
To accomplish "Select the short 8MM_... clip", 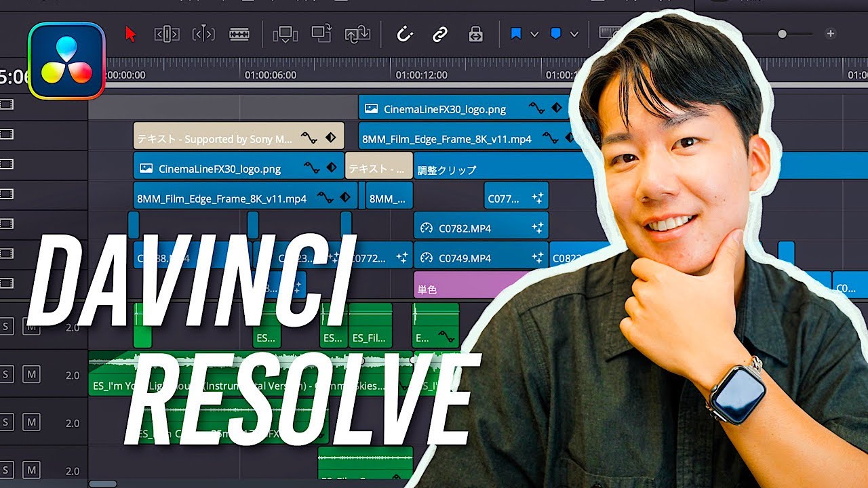I will pyautogui.click(x=389, y=196).
